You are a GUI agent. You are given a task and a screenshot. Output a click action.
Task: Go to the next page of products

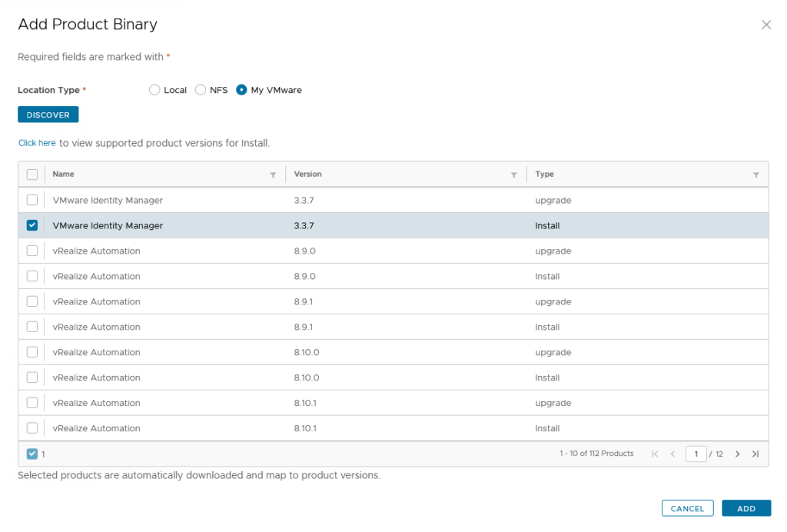[737, 454]
